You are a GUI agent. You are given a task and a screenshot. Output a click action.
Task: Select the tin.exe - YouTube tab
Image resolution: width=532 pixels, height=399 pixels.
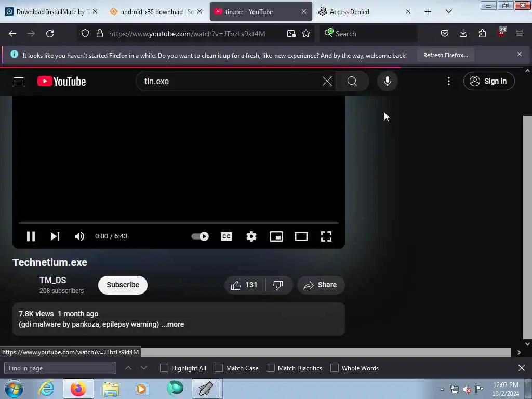(256, 11)
